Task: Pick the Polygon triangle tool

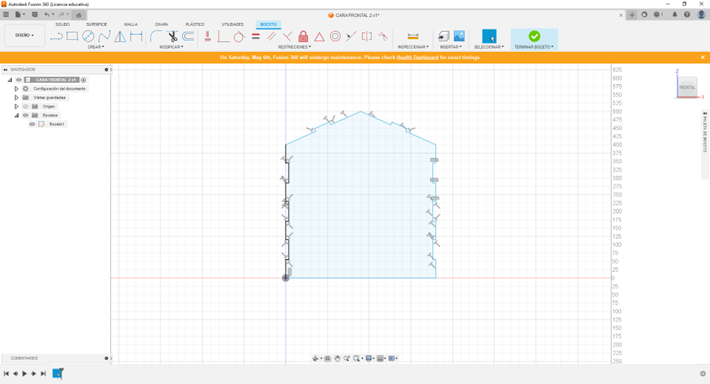Action: [120, 36]
